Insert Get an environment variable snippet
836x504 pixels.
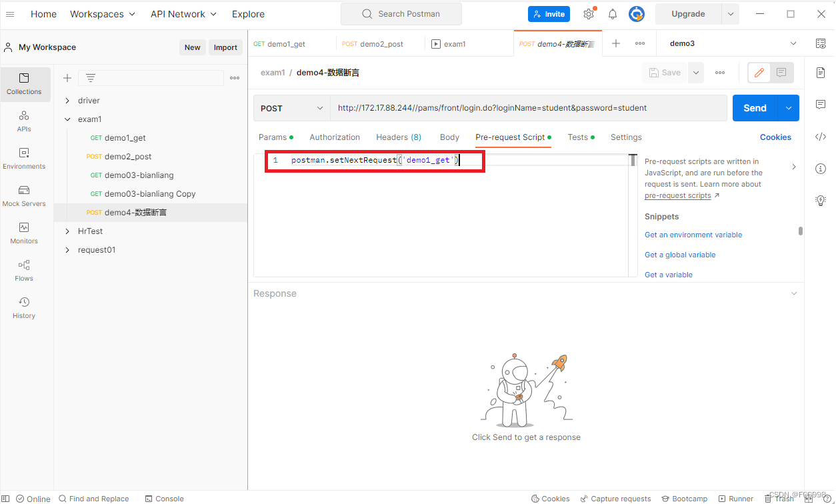[693, 235]
